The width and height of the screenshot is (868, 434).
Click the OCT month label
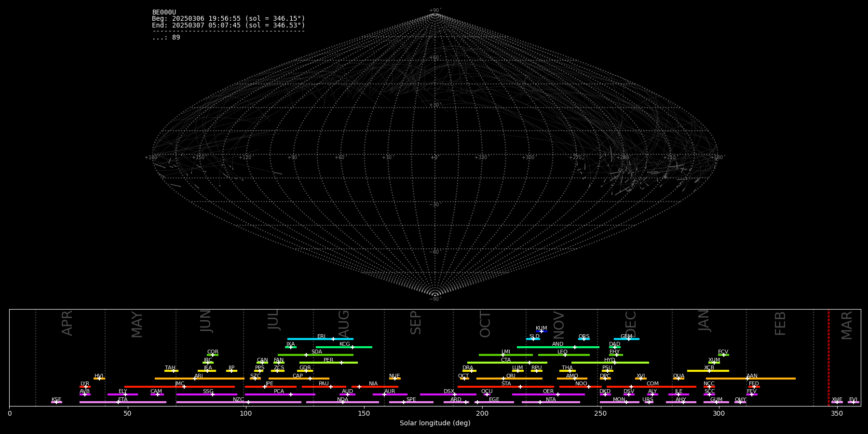[485, 324]
